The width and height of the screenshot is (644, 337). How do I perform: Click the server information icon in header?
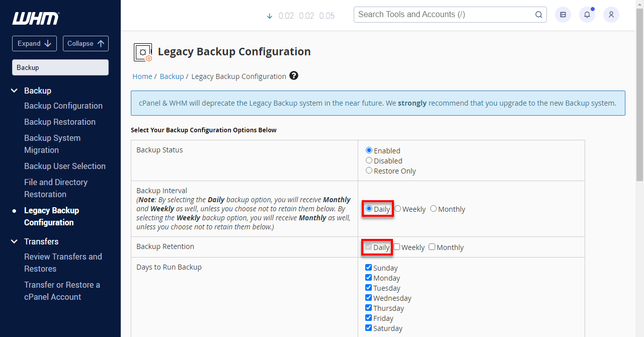coord(562,15)
